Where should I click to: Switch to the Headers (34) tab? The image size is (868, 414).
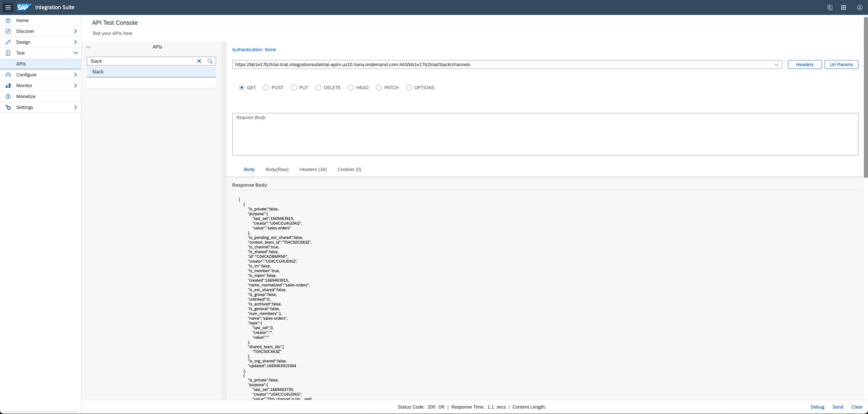click(x=313, y=169)
